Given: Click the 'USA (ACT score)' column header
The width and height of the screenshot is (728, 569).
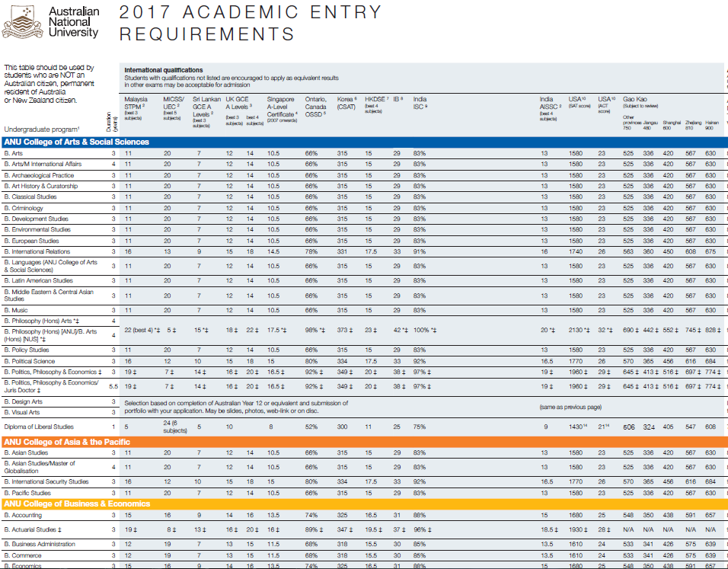Looking at the screenshot, I should 606,104.
